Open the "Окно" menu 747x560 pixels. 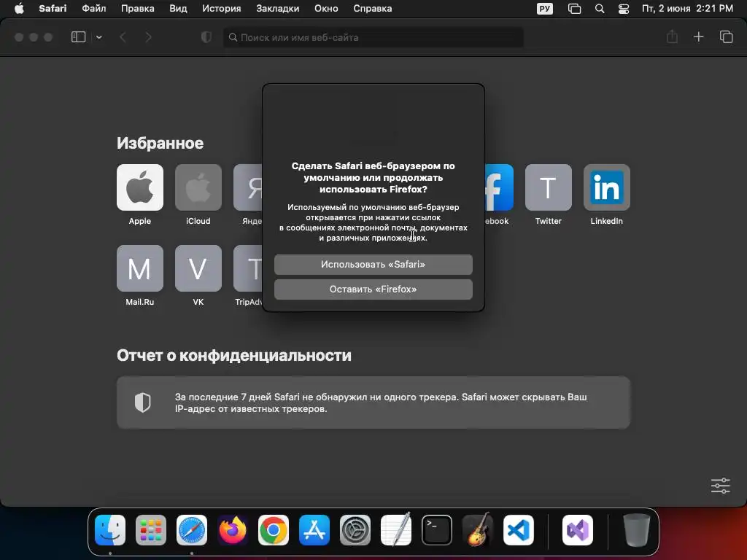(326, 9)
